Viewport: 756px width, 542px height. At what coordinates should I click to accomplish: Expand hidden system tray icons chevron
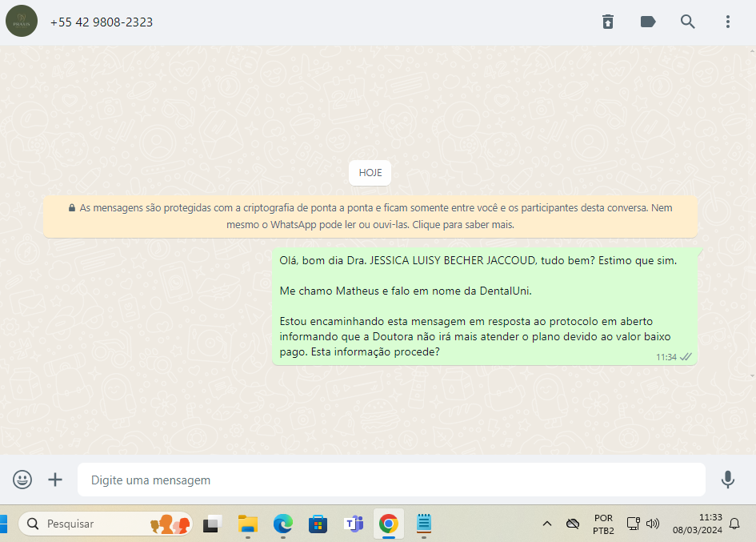[x=546, y=524]
